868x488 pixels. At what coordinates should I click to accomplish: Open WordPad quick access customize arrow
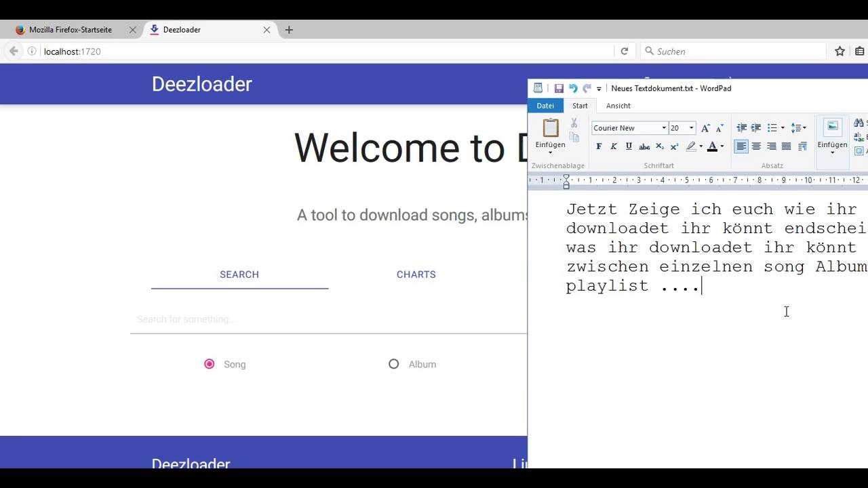(x=599, y=89)
